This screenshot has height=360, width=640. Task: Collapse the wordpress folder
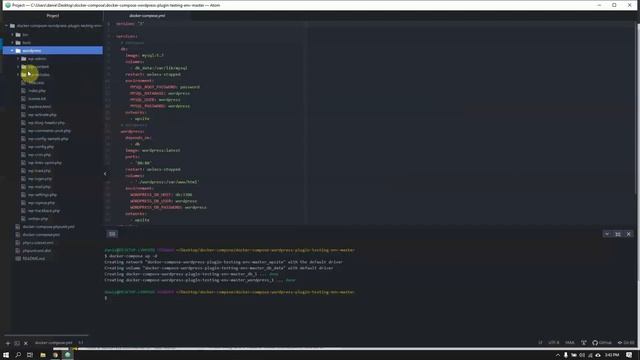coord(12,51)
